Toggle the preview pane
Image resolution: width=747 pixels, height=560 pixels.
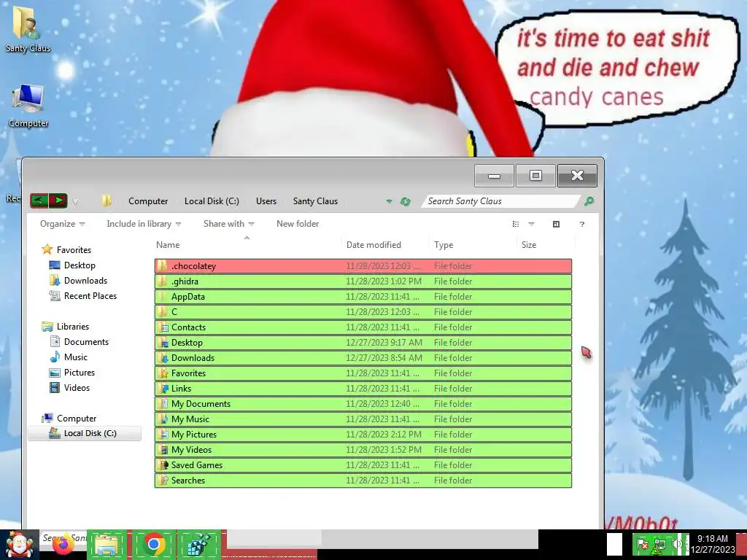(556, 224)
